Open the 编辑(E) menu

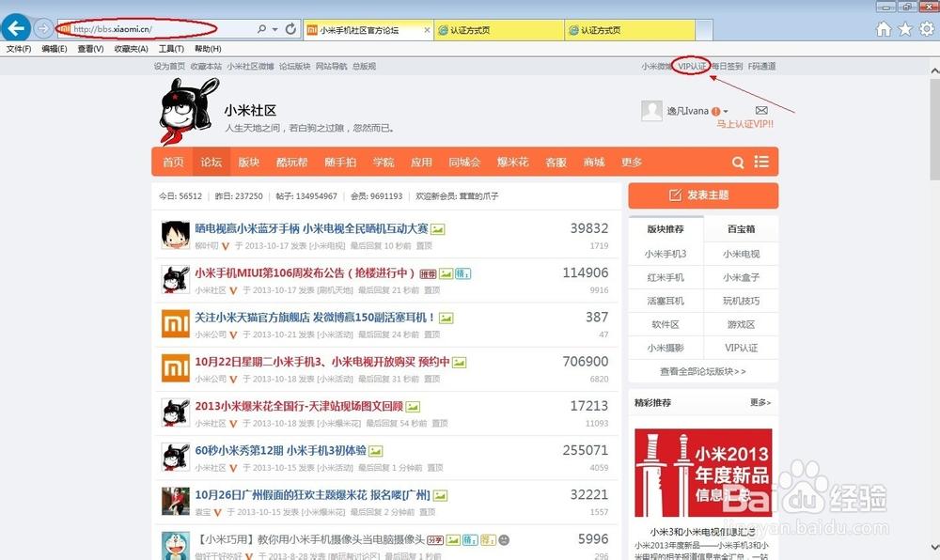pos(54,49)
